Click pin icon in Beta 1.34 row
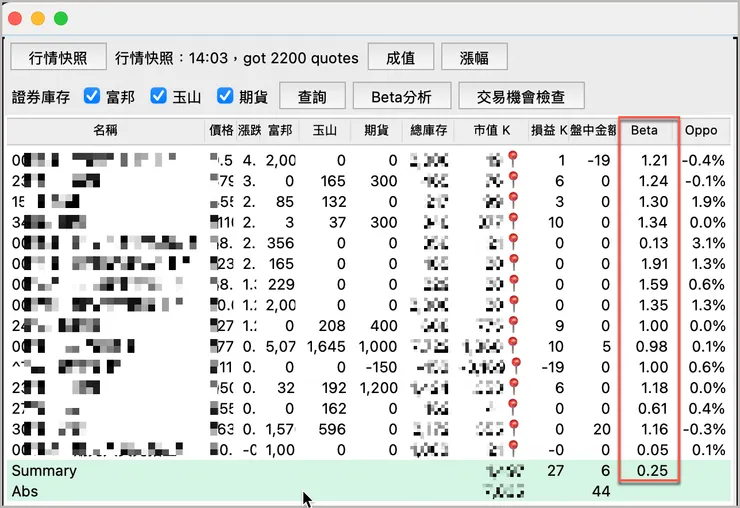740x508 pixels. [513, 221]
